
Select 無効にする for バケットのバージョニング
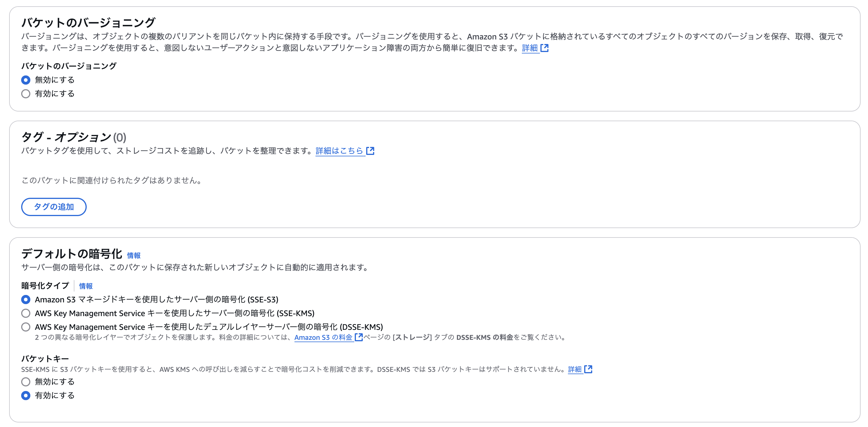[26, 80]
